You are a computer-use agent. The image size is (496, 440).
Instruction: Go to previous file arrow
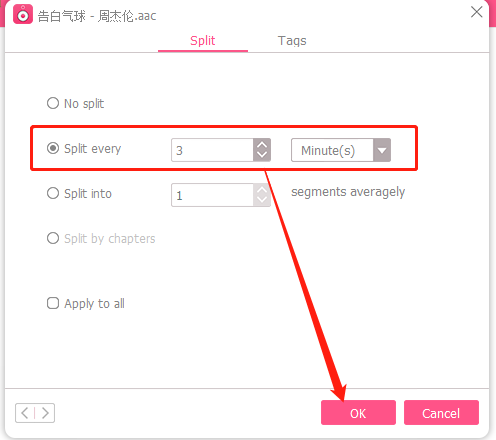pos(25,413)
